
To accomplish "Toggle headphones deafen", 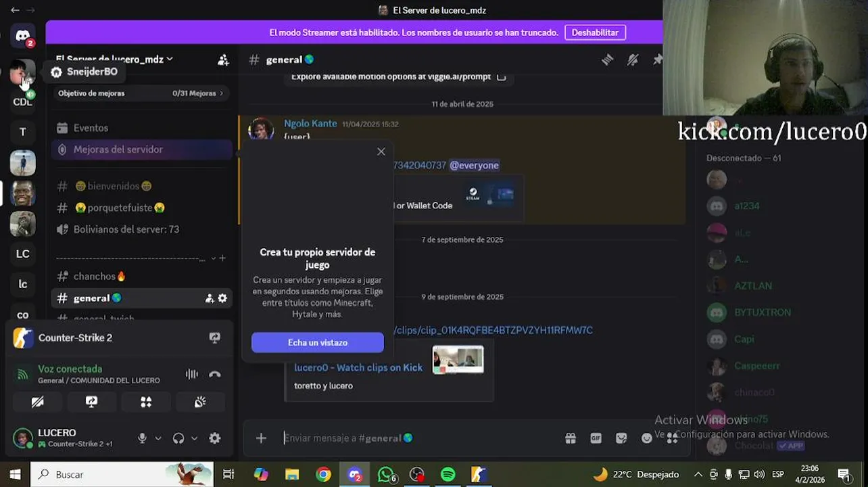I will tap(178, 438).
